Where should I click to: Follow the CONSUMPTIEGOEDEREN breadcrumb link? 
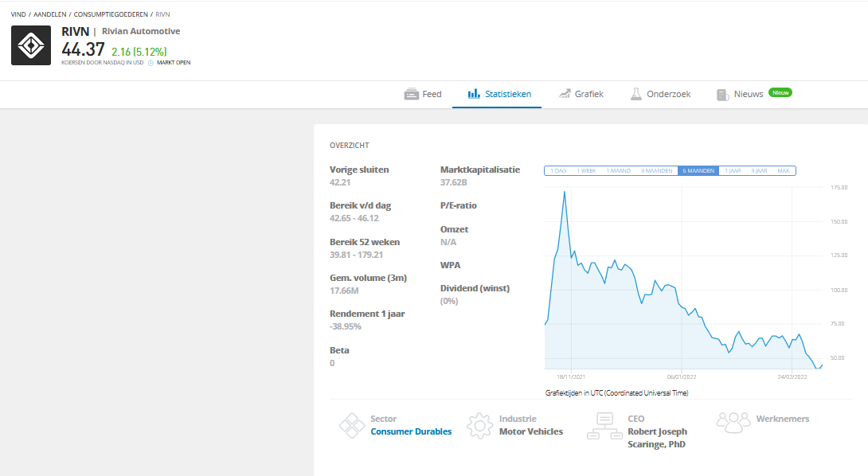point(111,14)
